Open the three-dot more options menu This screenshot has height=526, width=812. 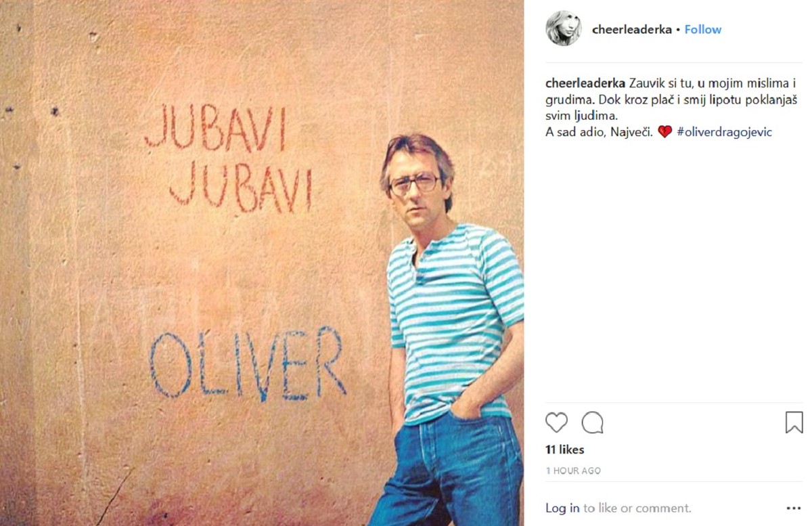click(x=793, y=508)
